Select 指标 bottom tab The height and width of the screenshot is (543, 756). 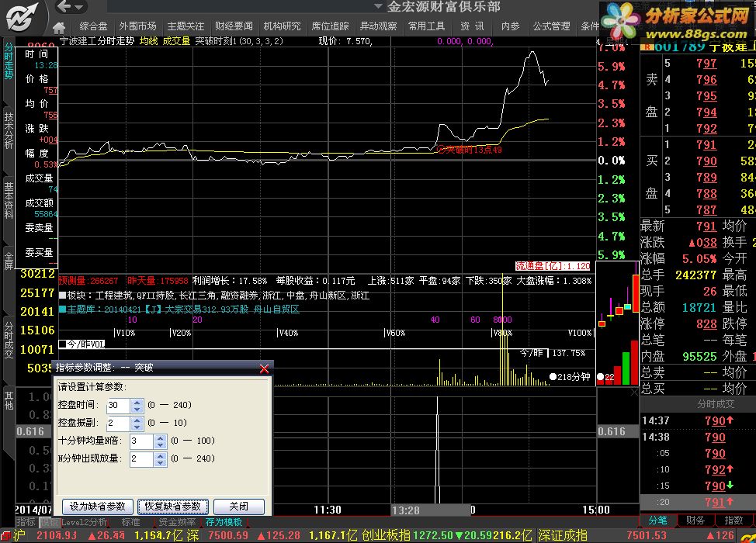pos(26,522)
